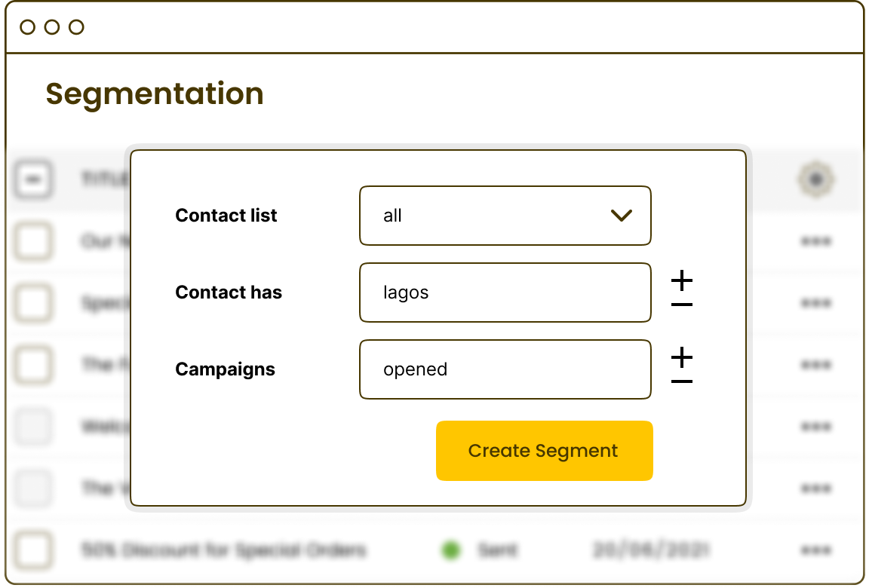Click the second window control circle

[52, 27]
